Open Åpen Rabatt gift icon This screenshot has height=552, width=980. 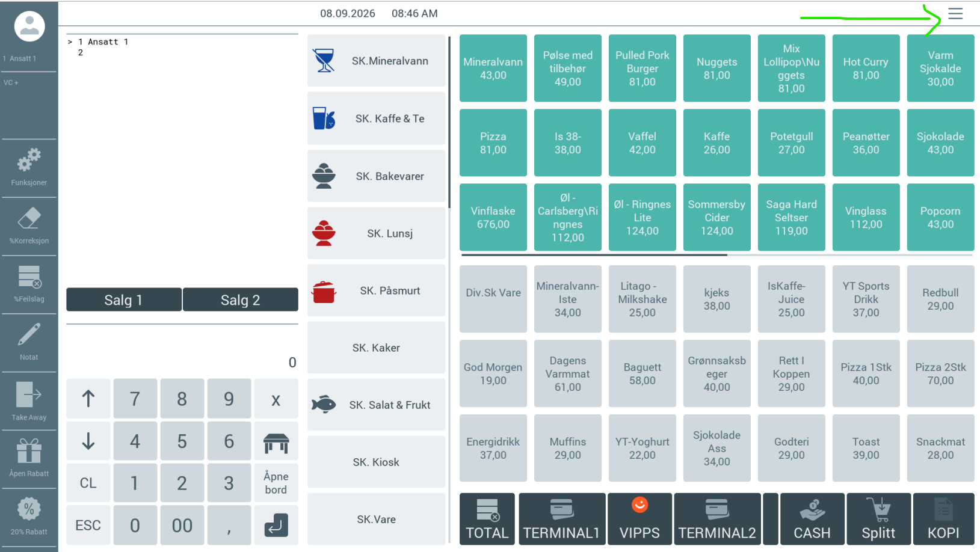tap(29, 451)
